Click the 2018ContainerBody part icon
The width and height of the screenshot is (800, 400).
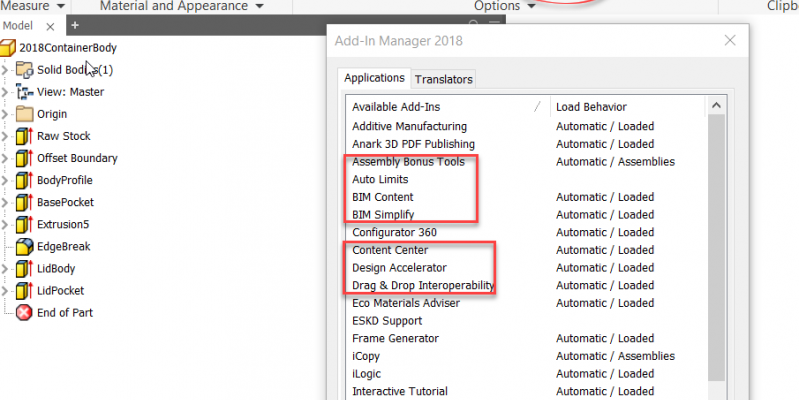(x=9, y=48)
